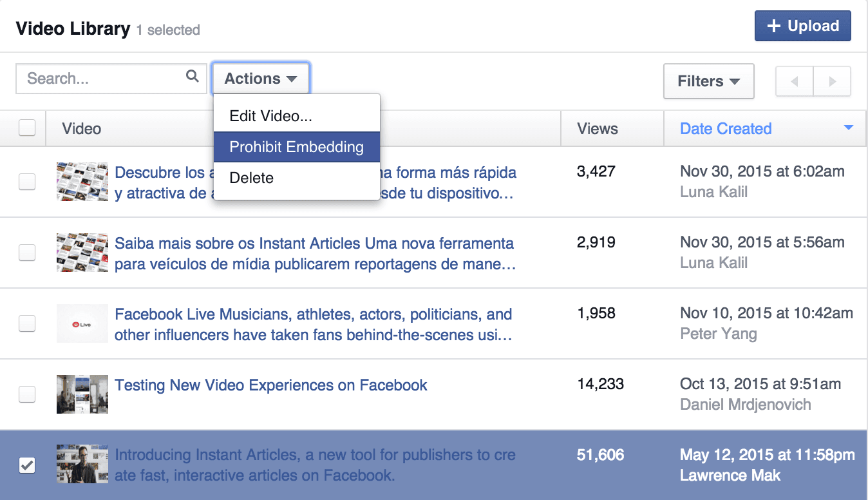This screenshot has width=868, height=500.
Task: Collapse the Actions dropdown
Action: click(x=261, y=79)
